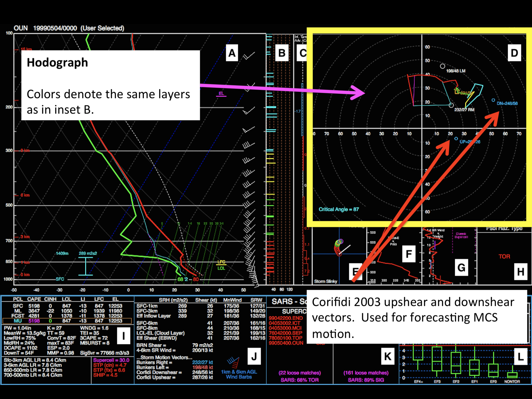Click the letter A label on the skew-T
Viewport: 532px width, 399px height.
click(x=232, y=53)
